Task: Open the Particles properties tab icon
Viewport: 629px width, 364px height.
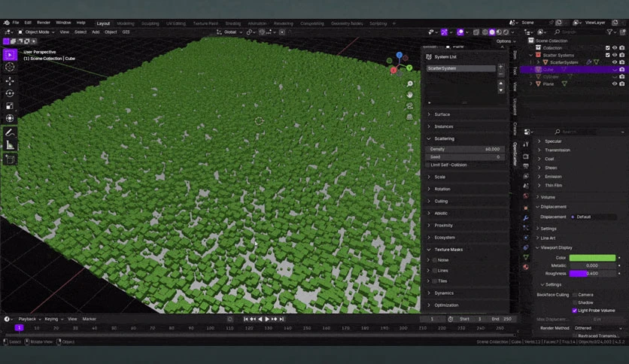Action: [526, 228]
